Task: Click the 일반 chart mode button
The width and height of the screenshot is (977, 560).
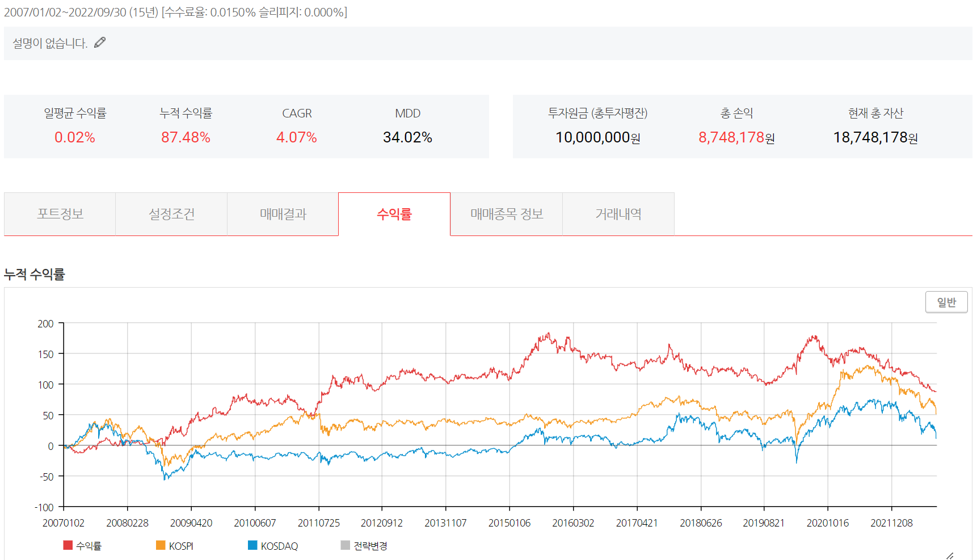Action: pyautogui.click(x=946, y=302)
